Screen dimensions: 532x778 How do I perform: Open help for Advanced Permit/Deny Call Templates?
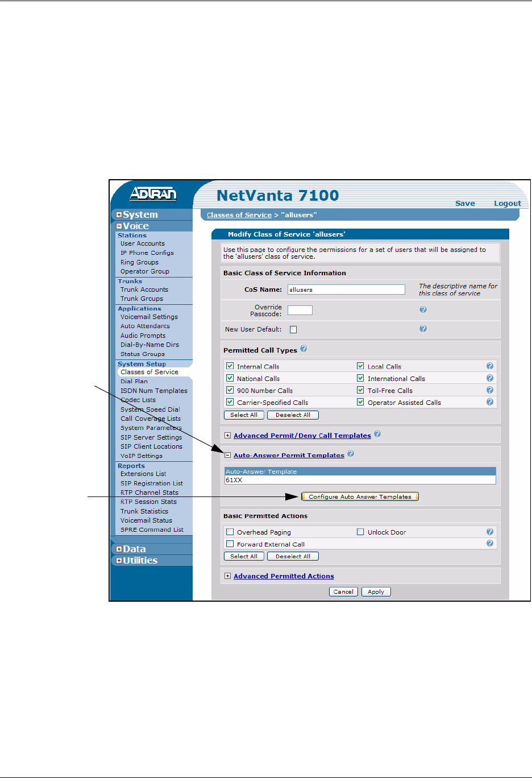(377, 434)
